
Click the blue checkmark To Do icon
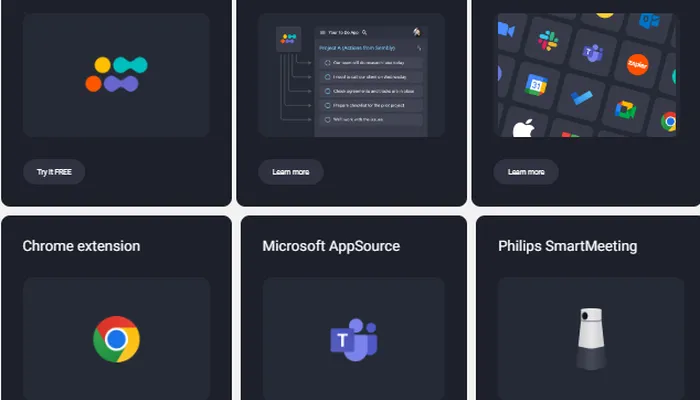click(580, 98)
